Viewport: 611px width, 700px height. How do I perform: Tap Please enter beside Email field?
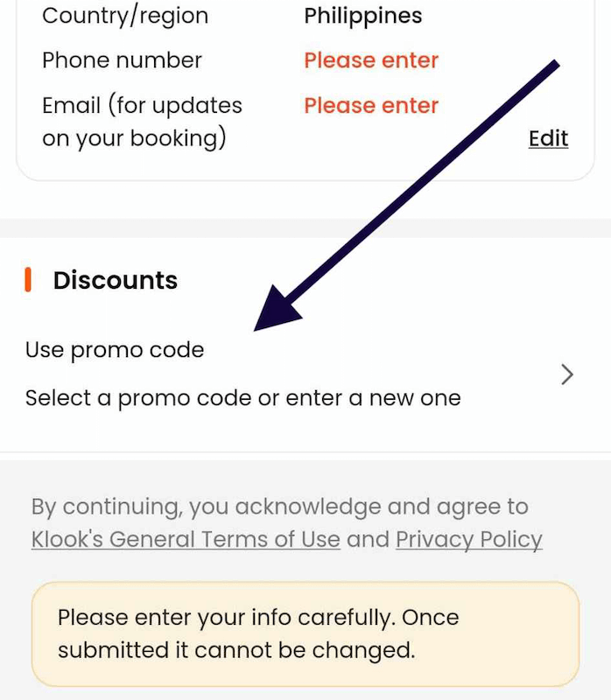pyautogui.click(x=370, y=105)
